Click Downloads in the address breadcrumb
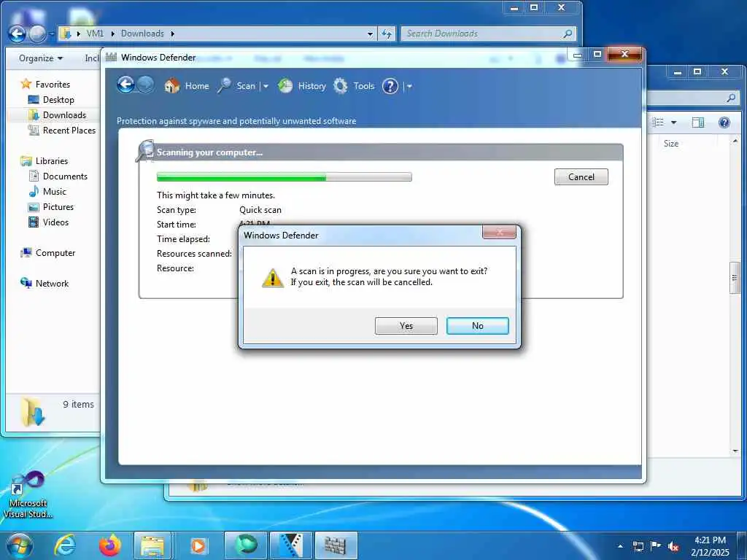 click(x=142, y=34)
